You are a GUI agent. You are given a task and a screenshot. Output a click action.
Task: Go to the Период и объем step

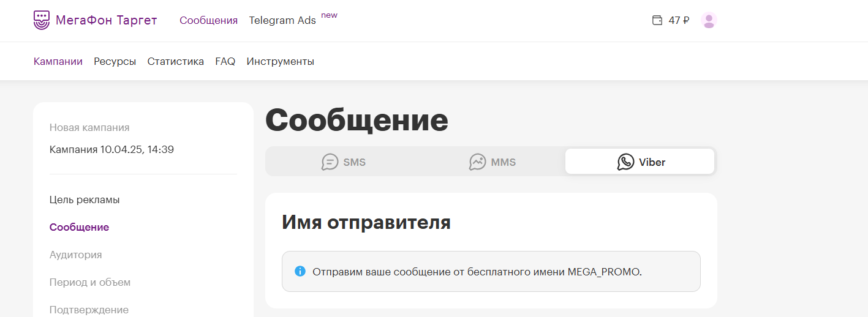[x=90, y=282]
